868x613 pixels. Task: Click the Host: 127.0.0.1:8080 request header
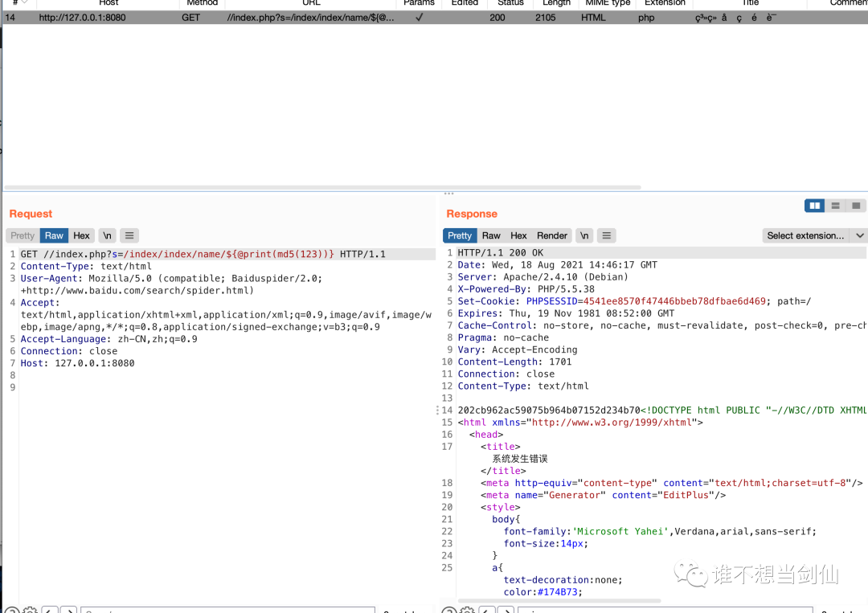[77, 363]
